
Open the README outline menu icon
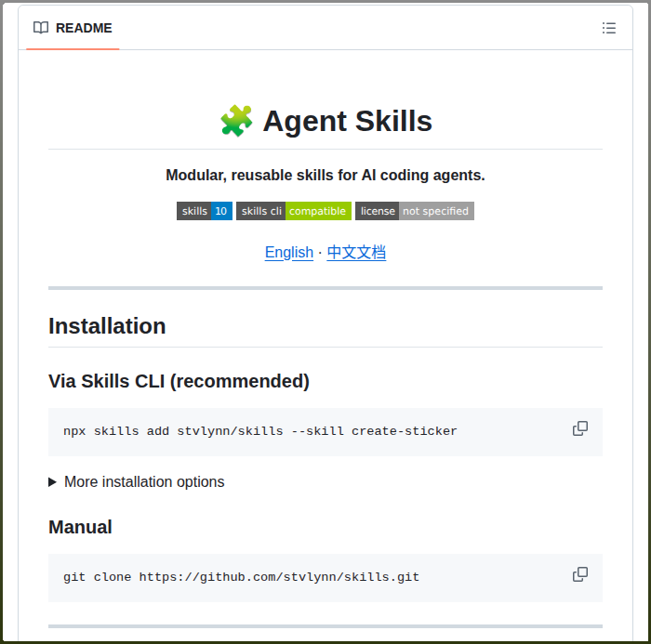(x=609, y=28)
